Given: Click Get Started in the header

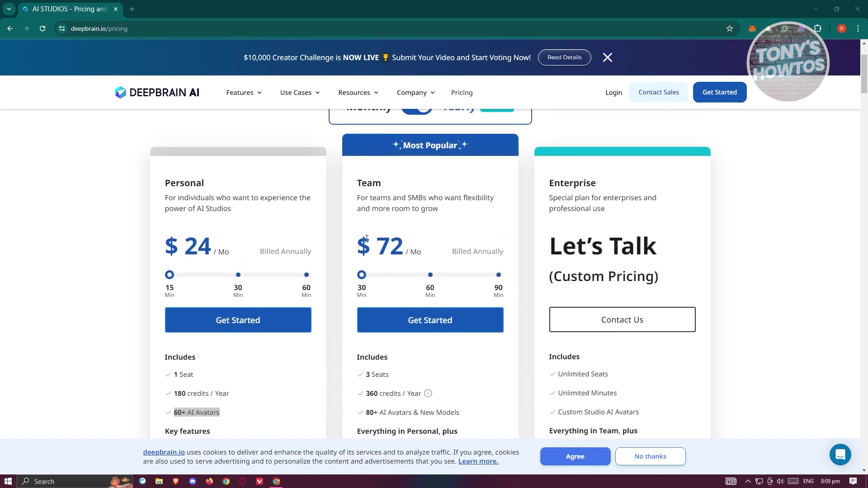Looking at the screenshot, I should [x=719, y=92].
